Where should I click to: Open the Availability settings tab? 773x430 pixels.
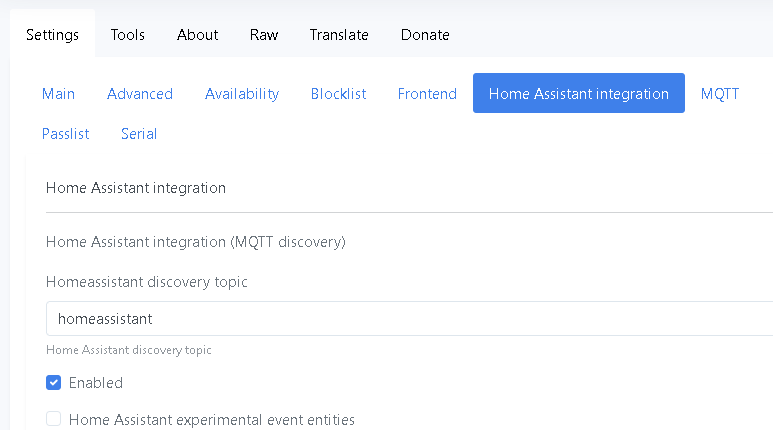point(242,94)
